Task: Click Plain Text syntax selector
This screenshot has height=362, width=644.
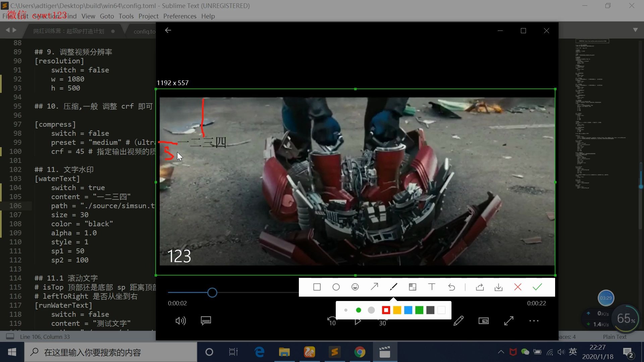Action: coord(614,337)
